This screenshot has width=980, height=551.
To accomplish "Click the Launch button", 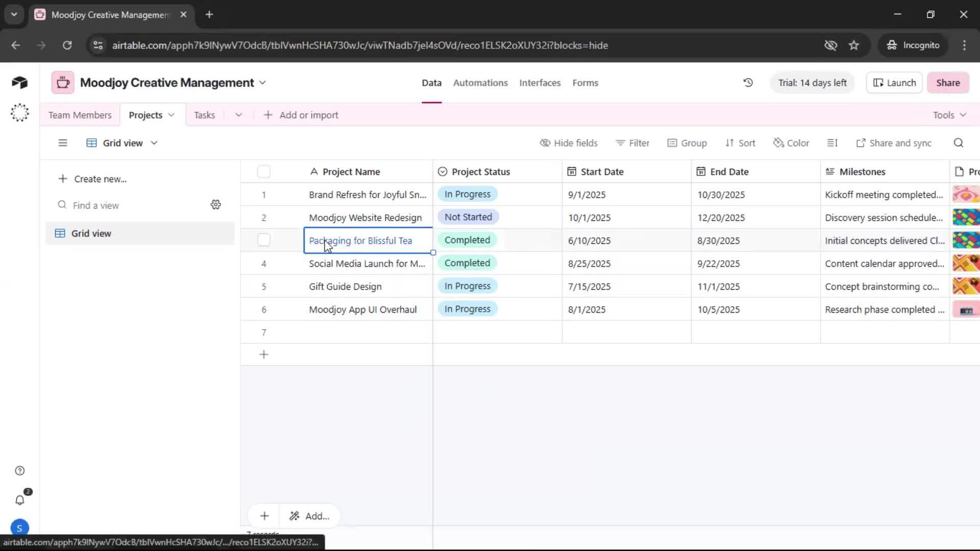I will [x=894, y=83].
